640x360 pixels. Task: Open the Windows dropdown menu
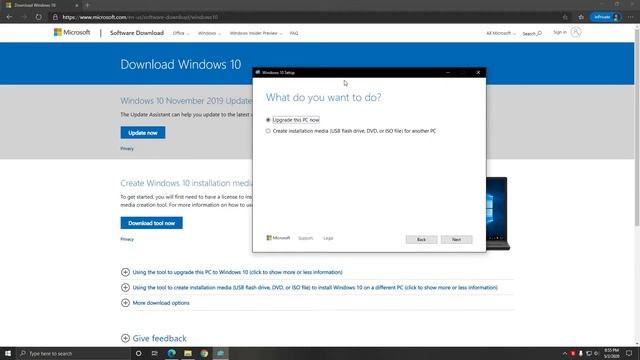coord(209,33)
